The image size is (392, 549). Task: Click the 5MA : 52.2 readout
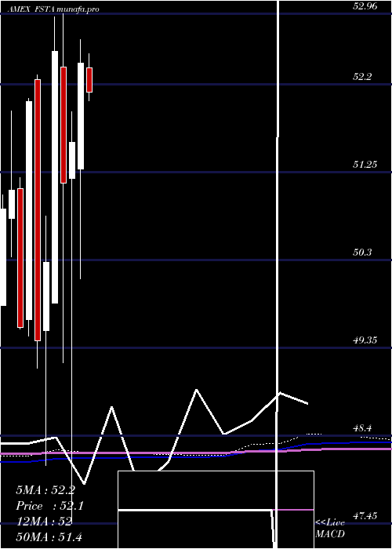[45, 490]
